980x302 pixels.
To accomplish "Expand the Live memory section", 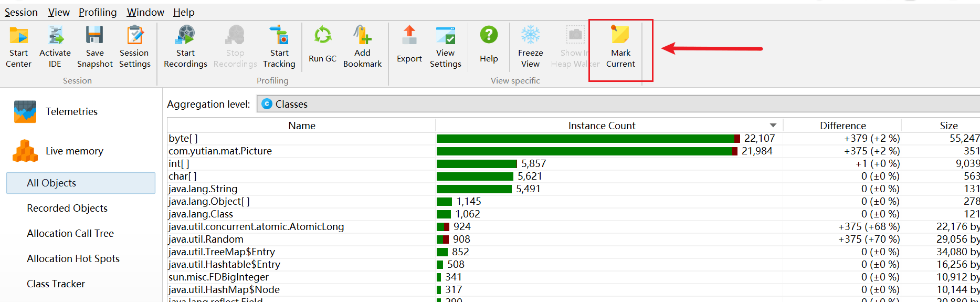I will pyautogui.click(x=74, y=151).
